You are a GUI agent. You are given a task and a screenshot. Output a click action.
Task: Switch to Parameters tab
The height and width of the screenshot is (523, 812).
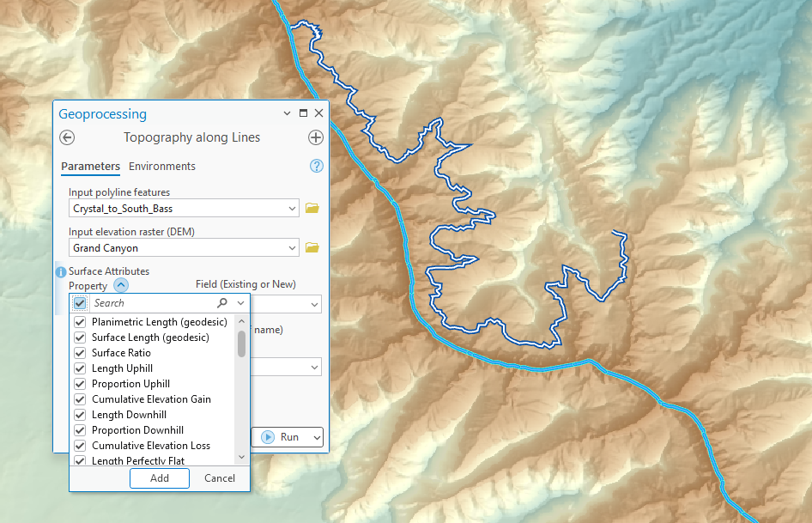91,167
